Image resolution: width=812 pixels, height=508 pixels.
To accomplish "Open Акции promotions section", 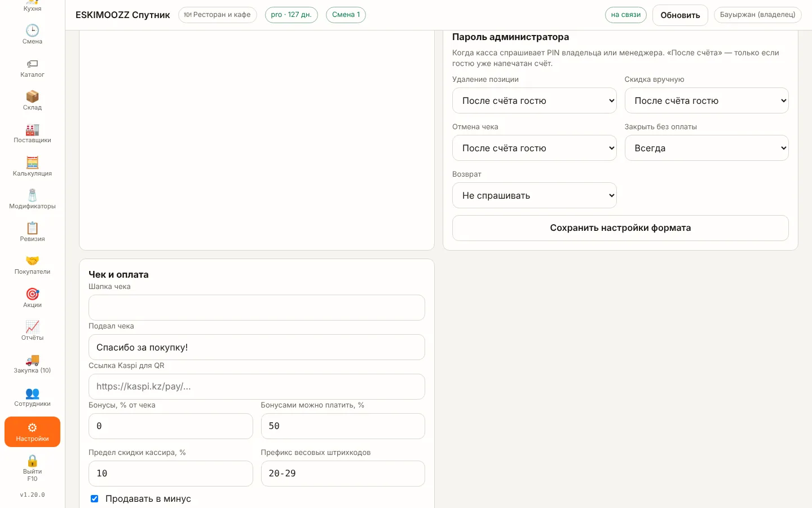I will pos(32,297).
